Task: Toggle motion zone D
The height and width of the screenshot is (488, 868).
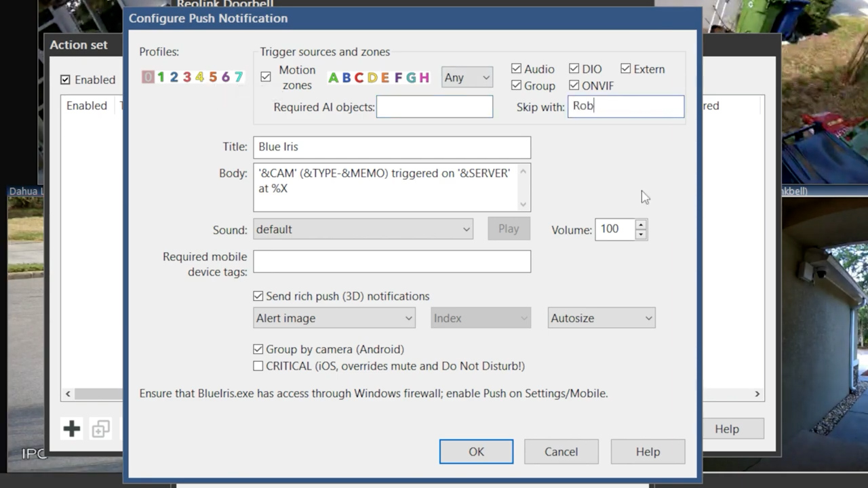Action: [x=372, y=78]
